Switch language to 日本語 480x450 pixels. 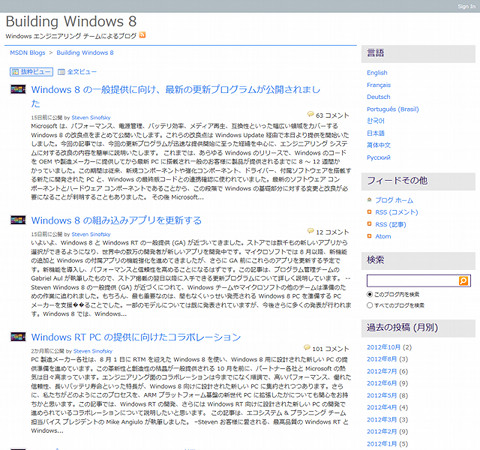[x=376, y=133]
